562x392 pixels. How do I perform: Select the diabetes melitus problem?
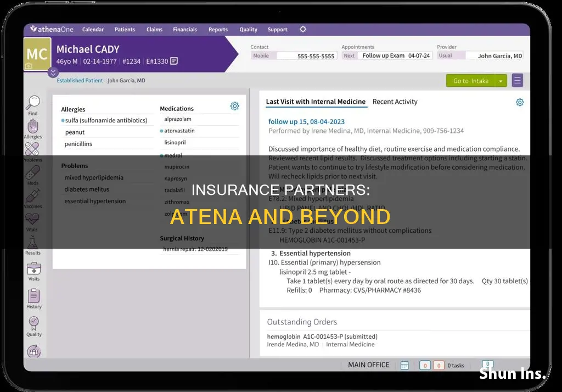pos(87,189)
